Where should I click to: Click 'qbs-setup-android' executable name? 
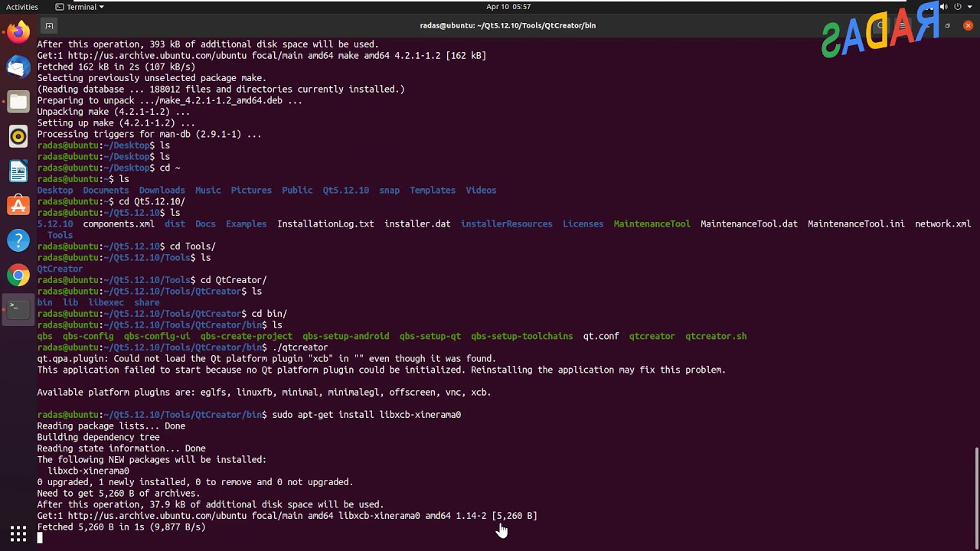[345, 336]
